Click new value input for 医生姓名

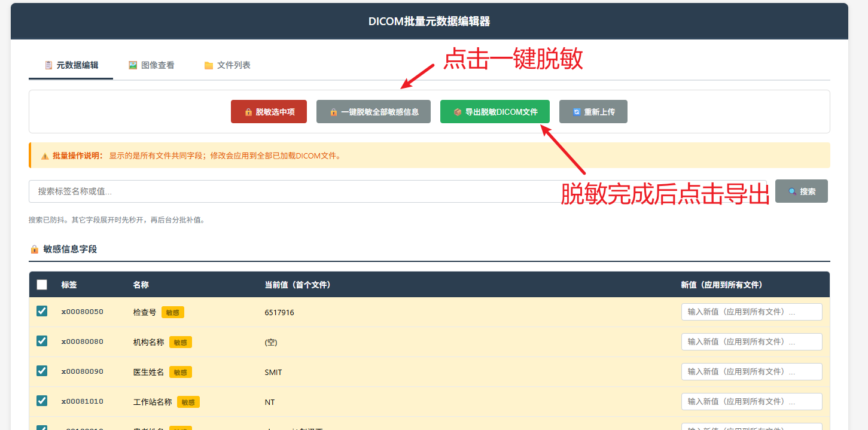(x=751, y=371)
